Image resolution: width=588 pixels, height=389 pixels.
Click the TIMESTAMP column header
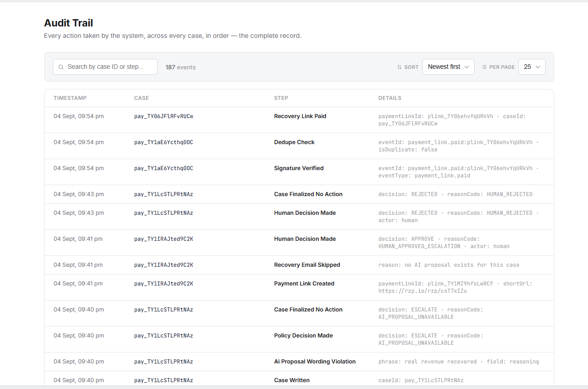70,98
